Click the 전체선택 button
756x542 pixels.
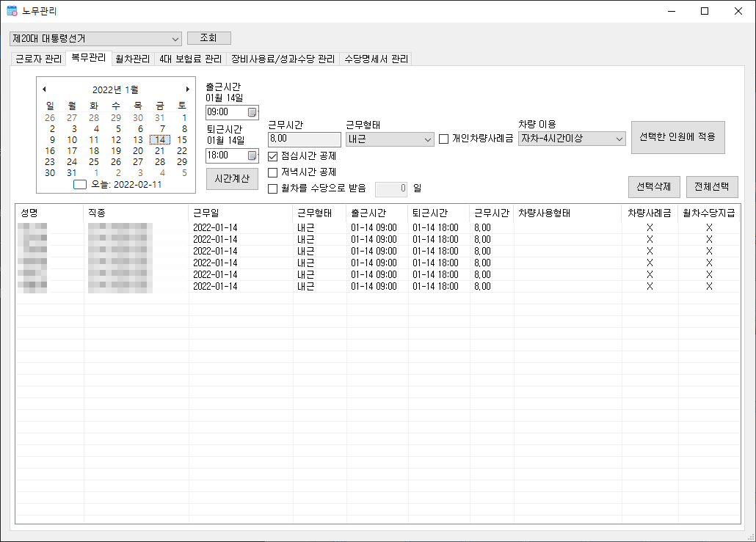pos(712,187)
